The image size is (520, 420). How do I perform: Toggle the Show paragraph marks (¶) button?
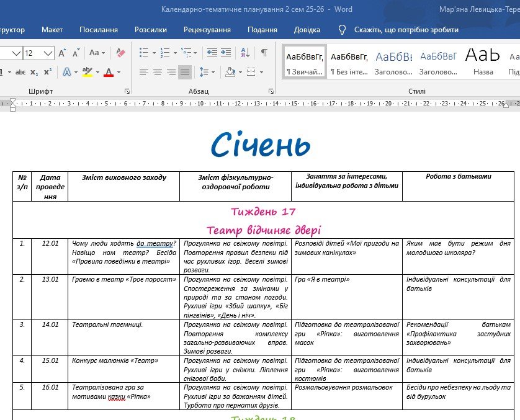[264, 53]
